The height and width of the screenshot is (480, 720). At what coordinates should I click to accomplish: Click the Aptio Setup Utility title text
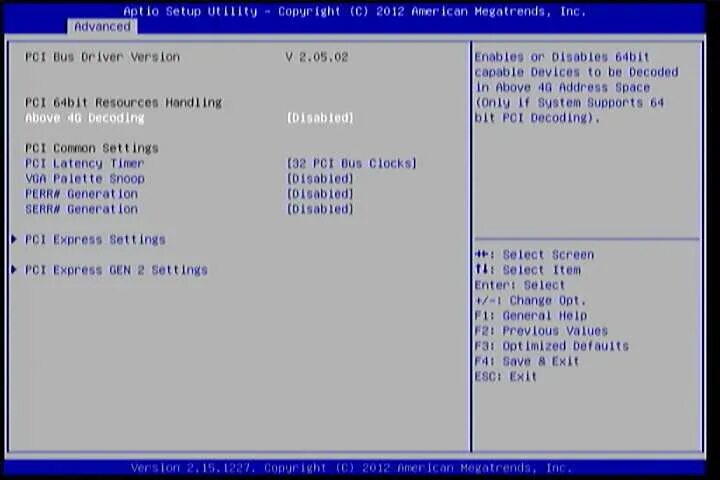click(x=354, y=11)
